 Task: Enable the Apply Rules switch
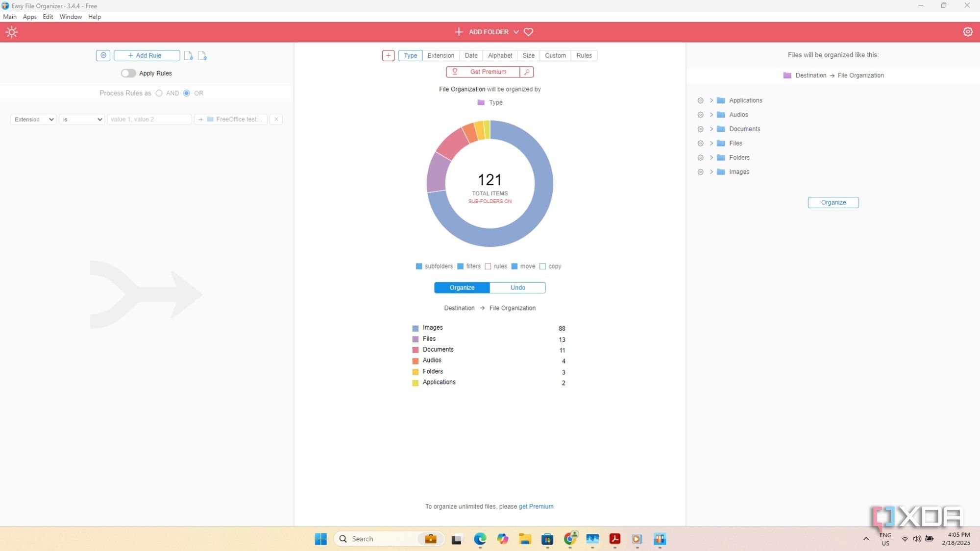(128, 73)
